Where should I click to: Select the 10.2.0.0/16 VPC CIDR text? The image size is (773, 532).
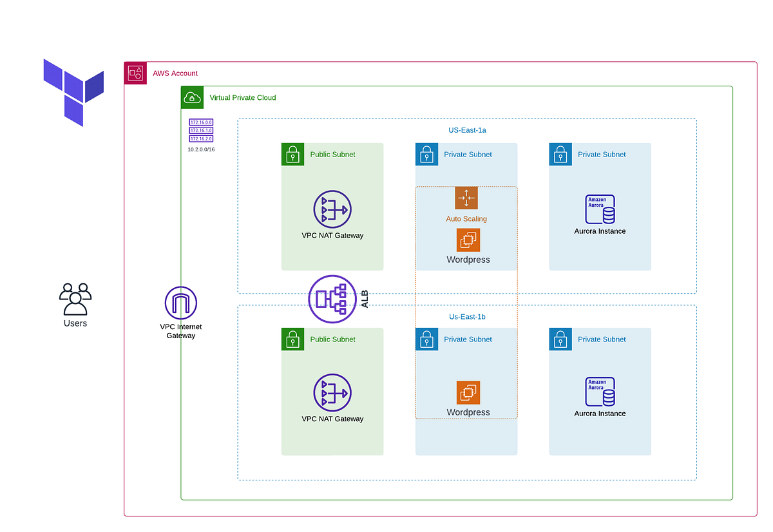tap(200, 149)
